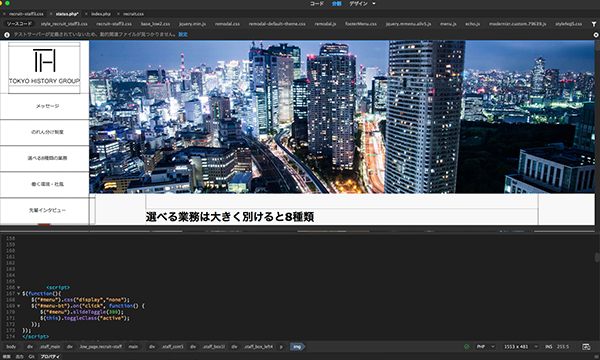Switch to the コード view
600x360 pixels.
coord(317,4)
